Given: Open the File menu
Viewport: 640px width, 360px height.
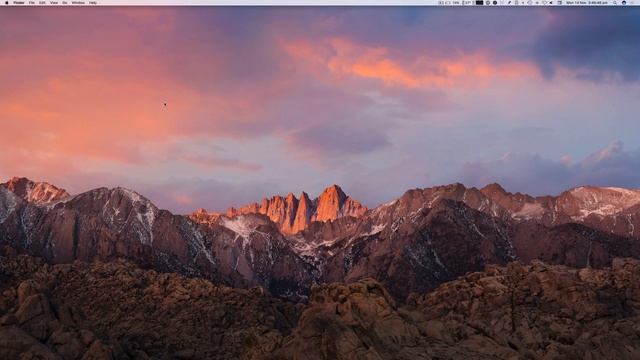Looking at the screenshot, I should coord(32,2).
